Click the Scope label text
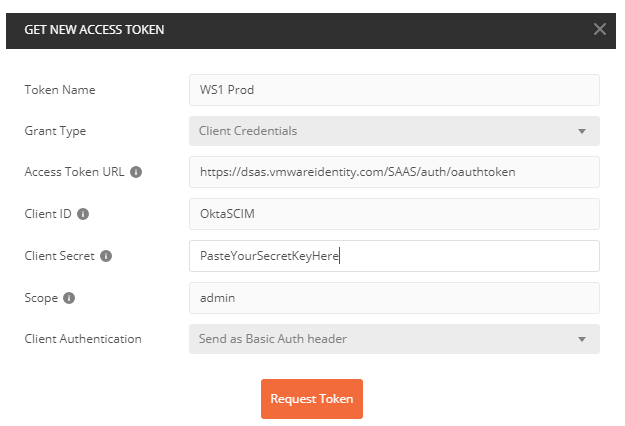 pos(41,298)
